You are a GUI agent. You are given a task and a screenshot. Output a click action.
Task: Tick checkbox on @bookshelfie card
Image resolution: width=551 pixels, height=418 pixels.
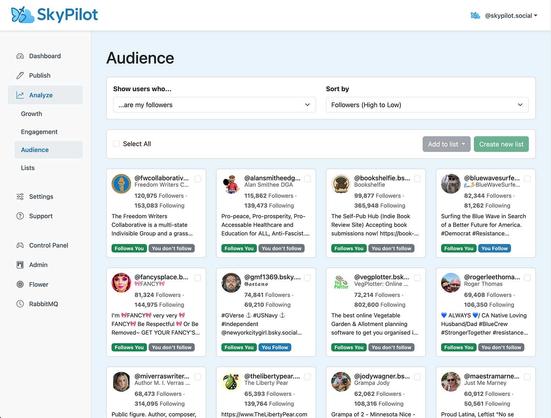[x=417, y=179]
